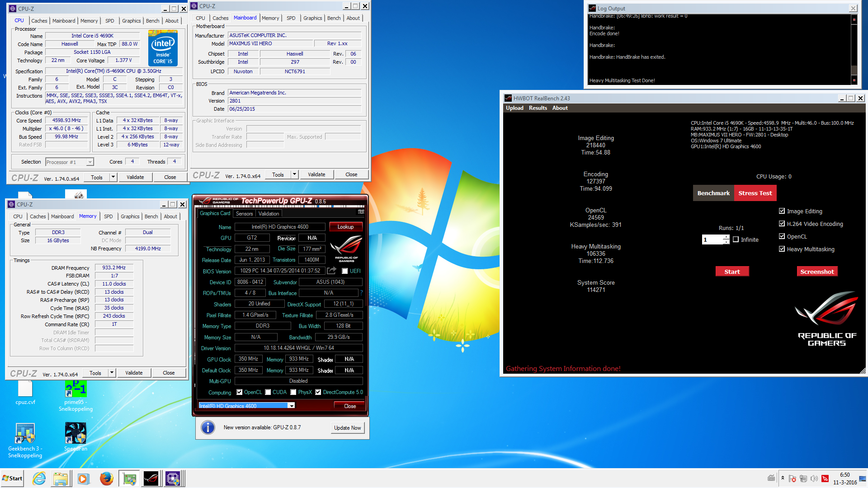Switch to ROG RealBench taskbar icon
868x488 pixels.
tap(151, 479)
